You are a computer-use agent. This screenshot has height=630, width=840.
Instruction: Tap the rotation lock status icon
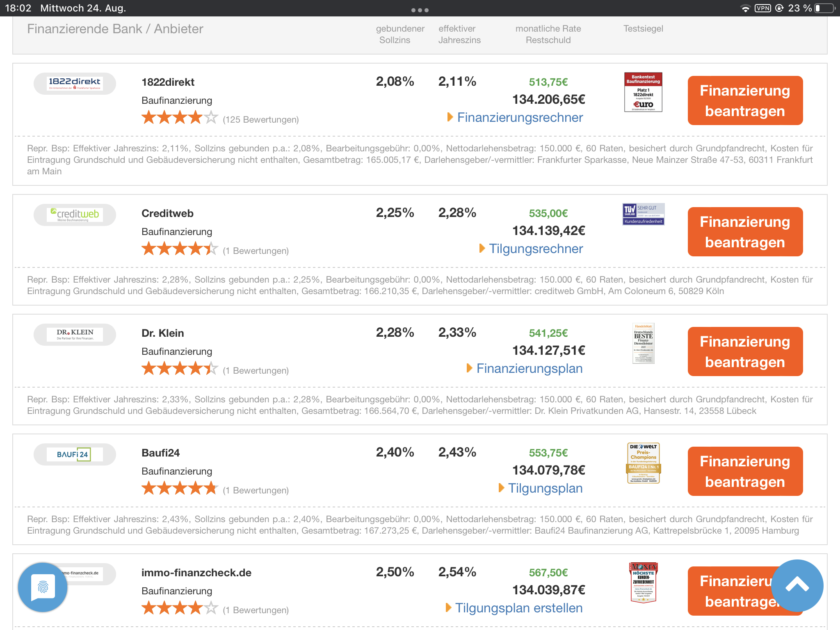pyautogui.click(x=779, y=8)
